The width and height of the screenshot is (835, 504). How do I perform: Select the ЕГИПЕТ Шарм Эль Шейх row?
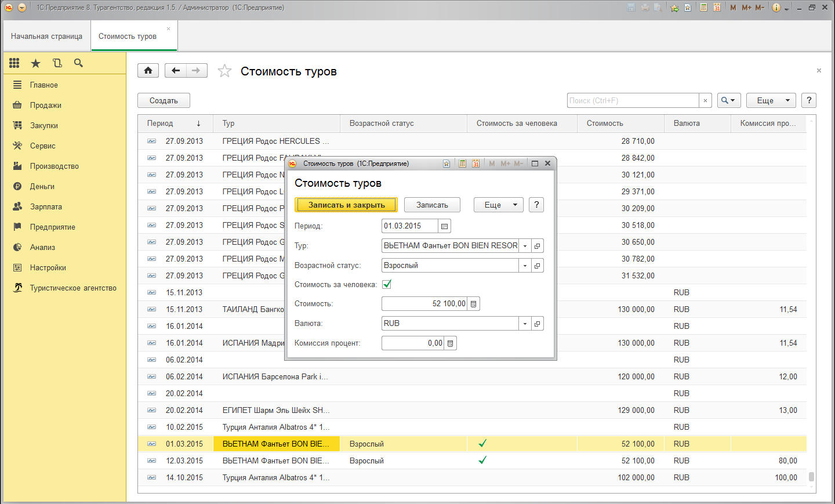472,410
